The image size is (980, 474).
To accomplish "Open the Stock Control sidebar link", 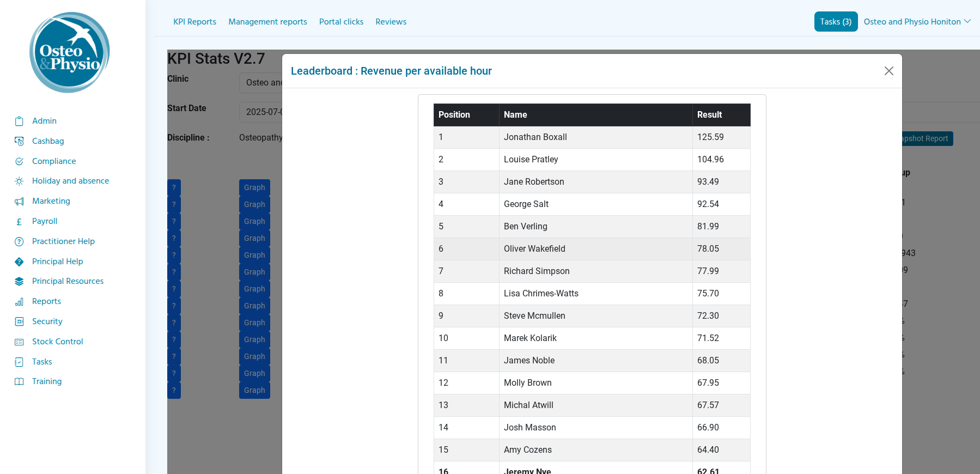I will point(57,342).
